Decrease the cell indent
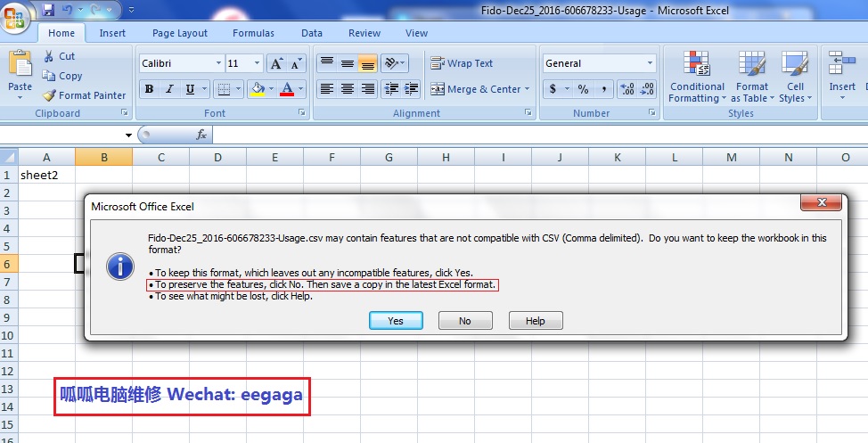The height and width of the screenshot is (443, 868). (x=391, y=88)
